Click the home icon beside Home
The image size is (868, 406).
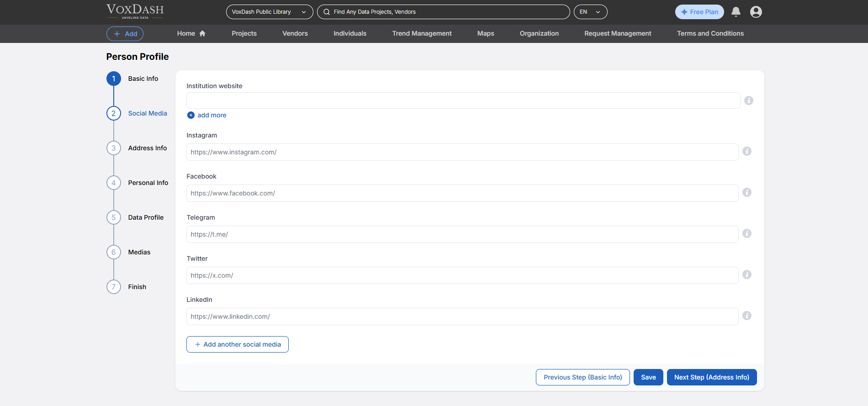click(202, 33)
